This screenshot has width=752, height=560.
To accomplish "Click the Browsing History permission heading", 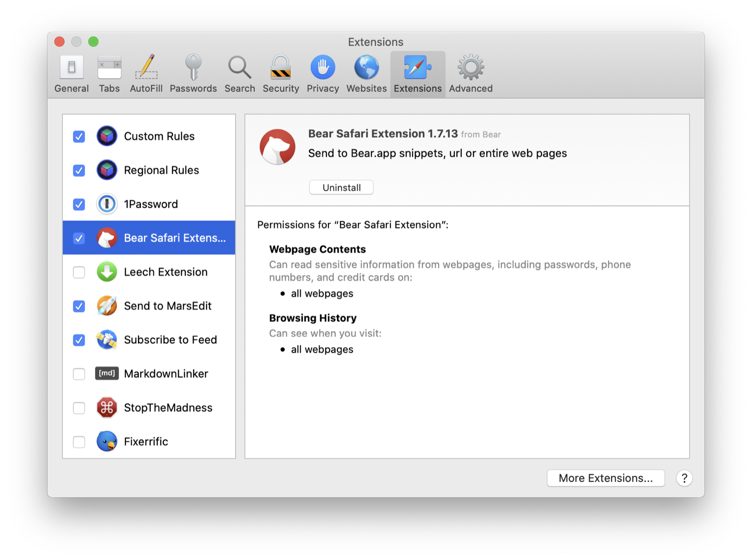I will 313,318.
